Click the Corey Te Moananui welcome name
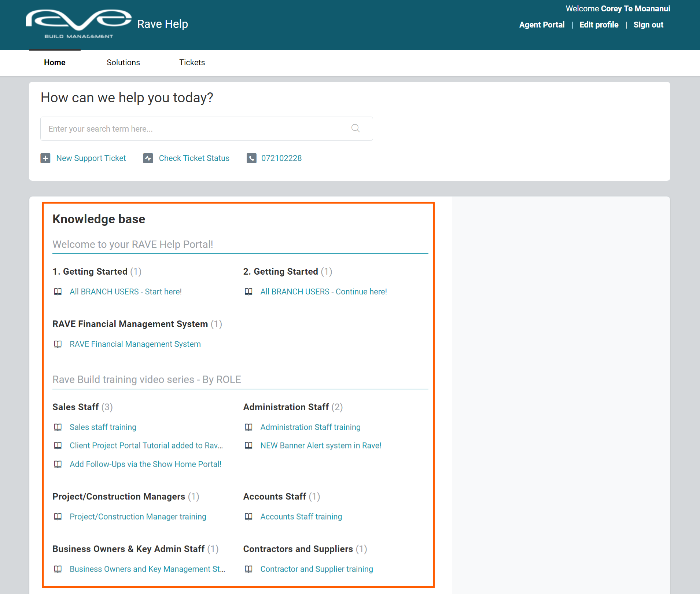This screenshot has width=700, height=594. 635,9
